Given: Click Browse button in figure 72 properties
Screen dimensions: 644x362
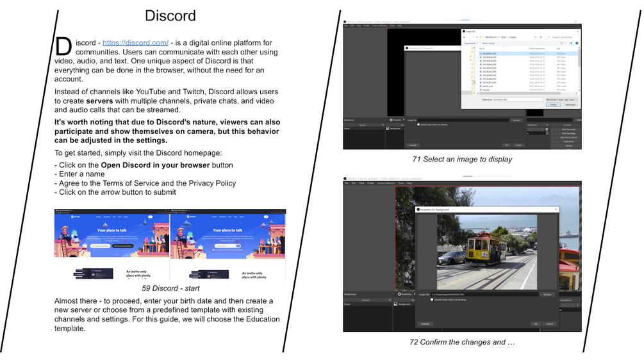Looking at the screenshot, I should coord(547,294).
